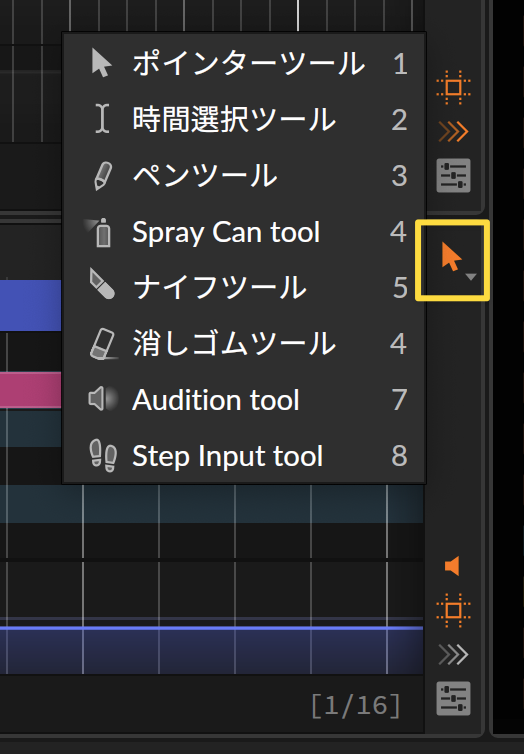The height and width of the screenshot is (754, 524).
Task: Open the orange pointer tool selector dropdown
Action: point(452,260)
